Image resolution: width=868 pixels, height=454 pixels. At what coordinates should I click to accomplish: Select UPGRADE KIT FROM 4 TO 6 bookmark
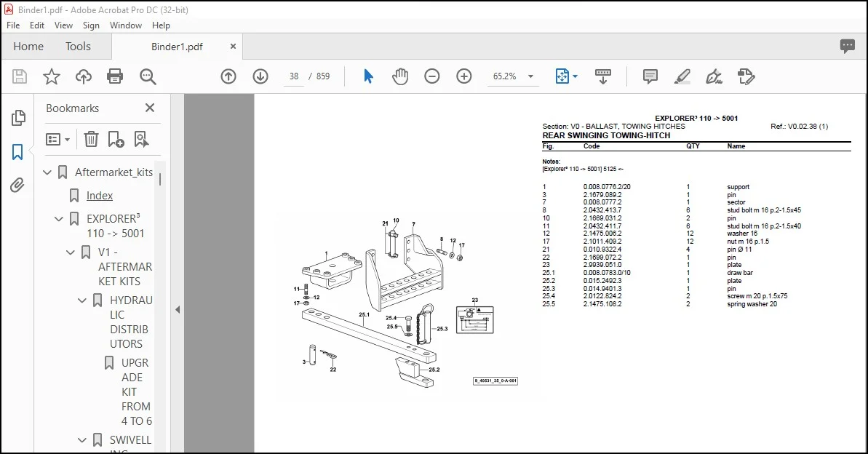pyautogui.click(x=136, y=392)
